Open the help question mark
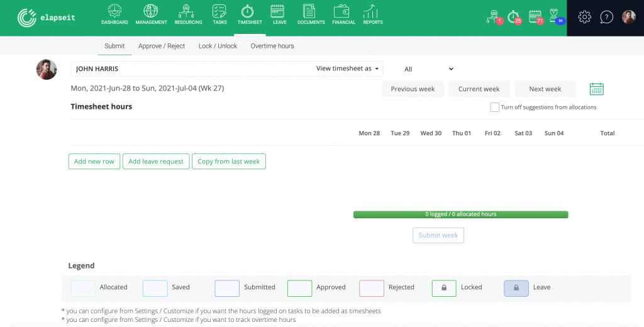 (606, 17)
